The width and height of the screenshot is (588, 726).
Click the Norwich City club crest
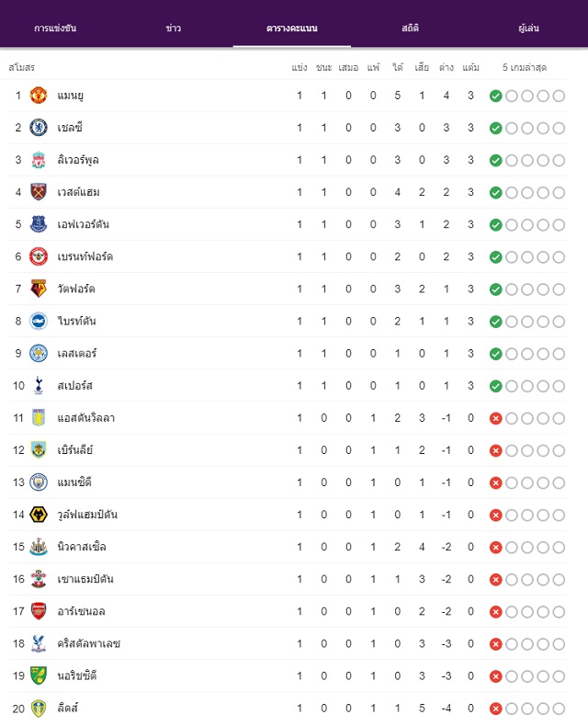pyautogui.click(x=39, y=675)
